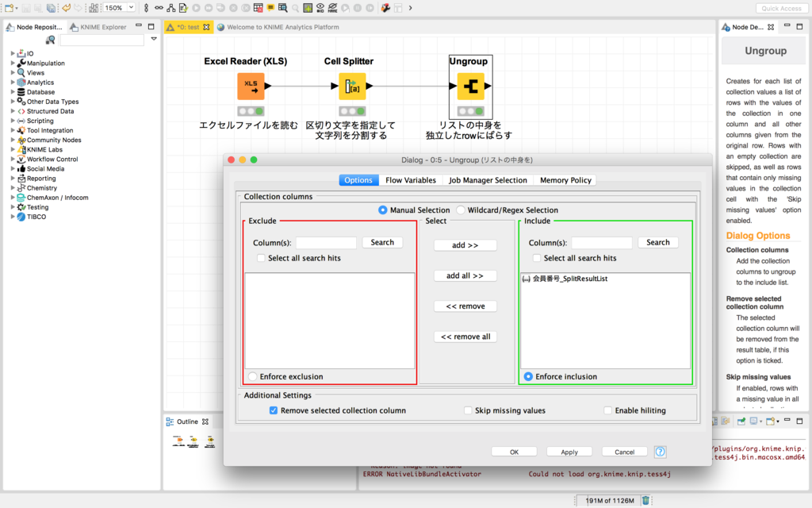Select 会員番号_SplitResultList in Include list
This screenshot has width=812, height=508.
[x=605, y=279]
